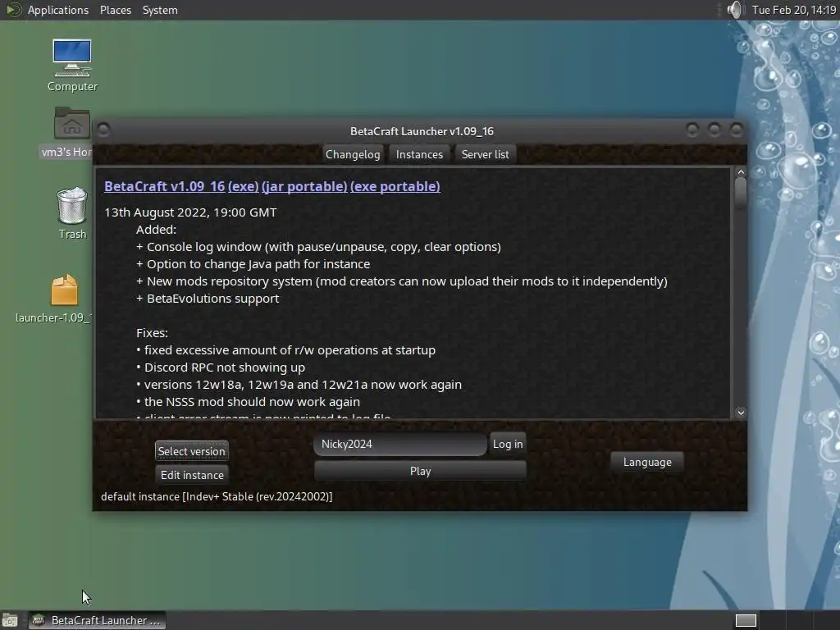
Task: Open the Language button
Action: 647,462
